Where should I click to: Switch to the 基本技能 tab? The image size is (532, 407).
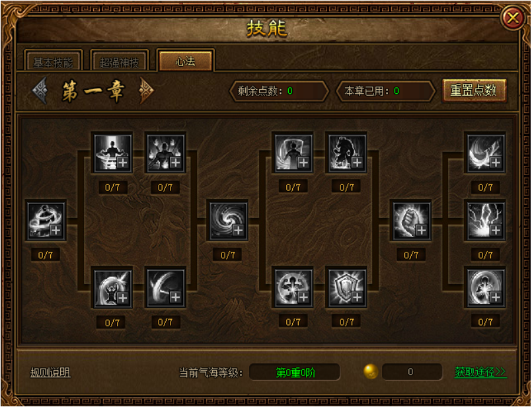pyautogui.click(x=53, y=61)
